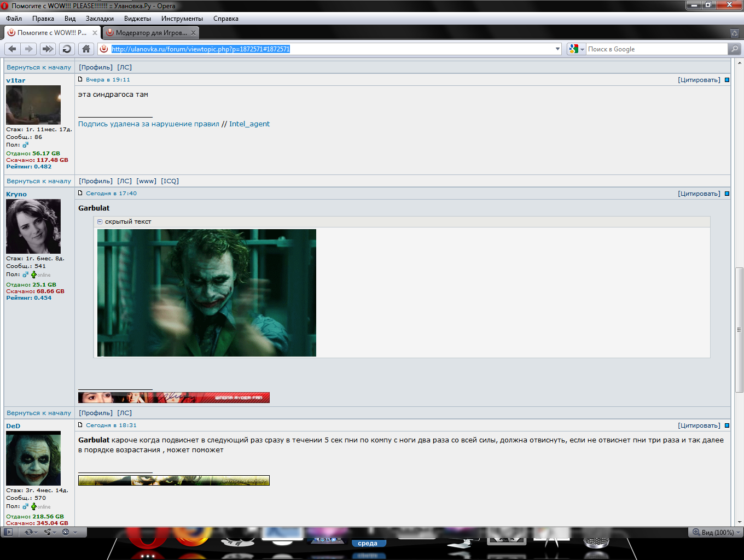Image resolution: width=744 pixels, height=560 pixels.
Task: Click "Подпись удалена за нарушение правил" link
Action: coord(149,124)
